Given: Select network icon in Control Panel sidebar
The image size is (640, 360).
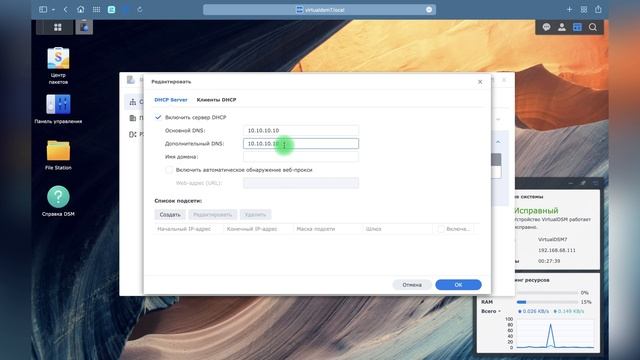Looking at the screenshot, I should coord(133,102).
